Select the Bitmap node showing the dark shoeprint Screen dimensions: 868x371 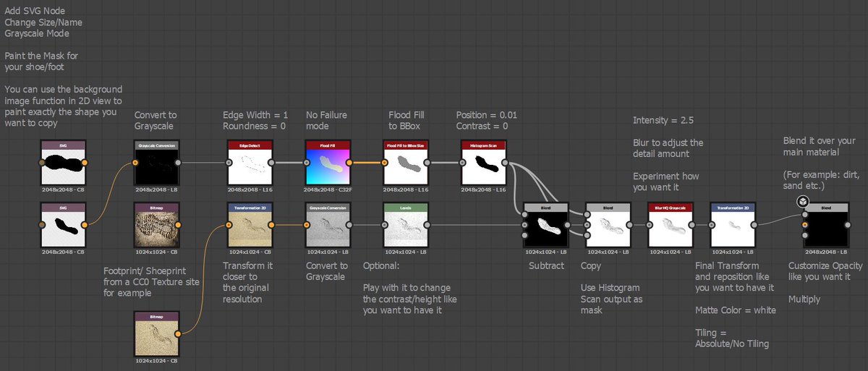156,225
